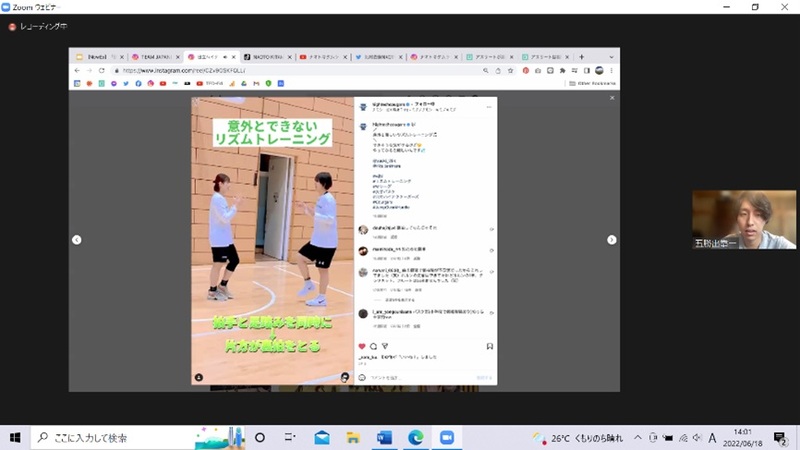Click the browser back arrow

click(x=78, y=71)
